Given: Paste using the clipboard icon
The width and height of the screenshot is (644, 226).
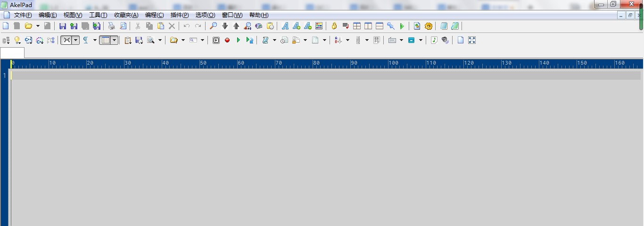Looking at the screenshot, I should (160, 26).
